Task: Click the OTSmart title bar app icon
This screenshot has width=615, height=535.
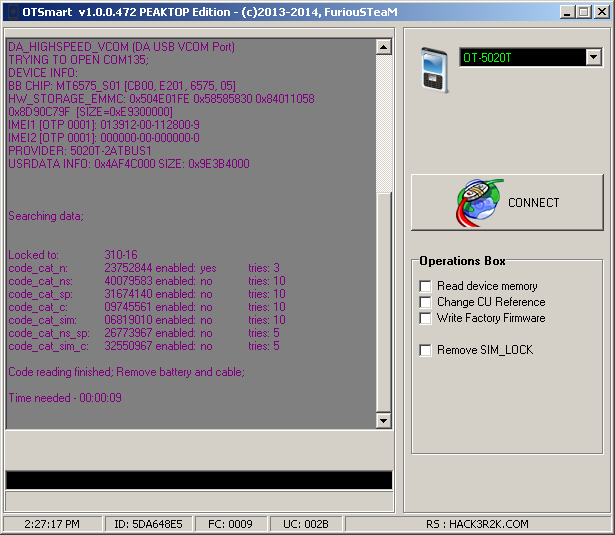Action: point(12,11)
